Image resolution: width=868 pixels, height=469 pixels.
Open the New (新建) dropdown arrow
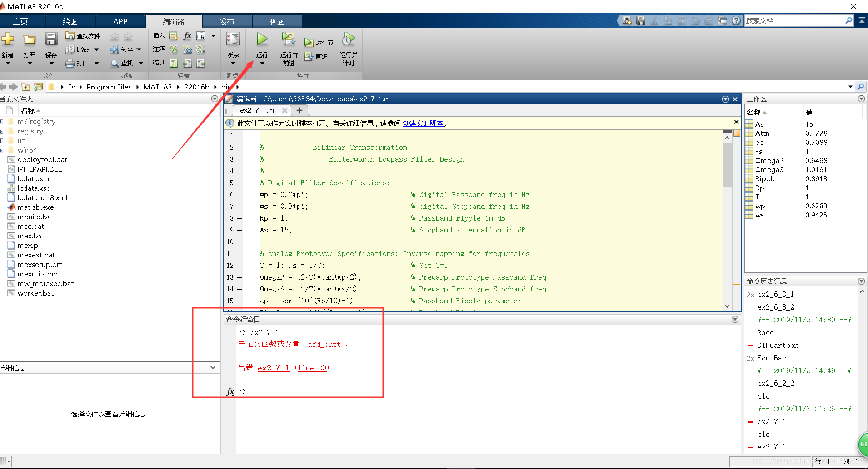pyautogui.click(x=8, y=63)
